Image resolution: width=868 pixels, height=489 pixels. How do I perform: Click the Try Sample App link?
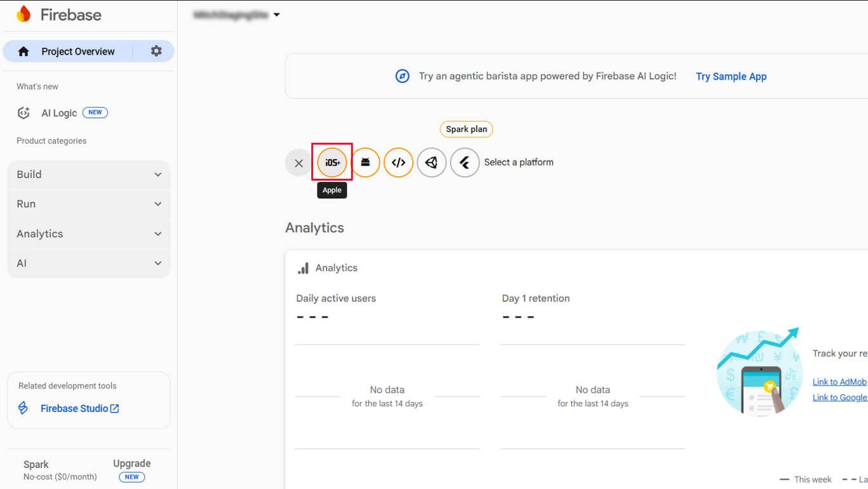(x=731, y=76)
